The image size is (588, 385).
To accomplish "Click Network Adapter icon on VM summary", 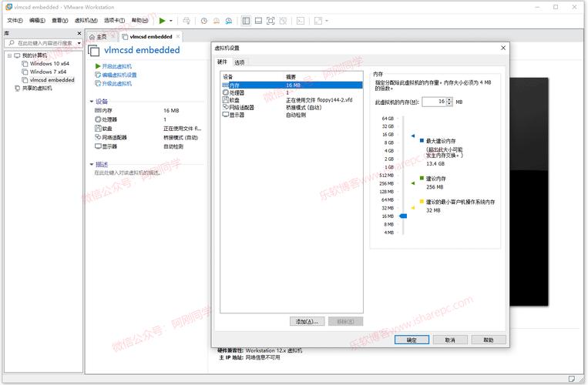I will pos(98,138).
